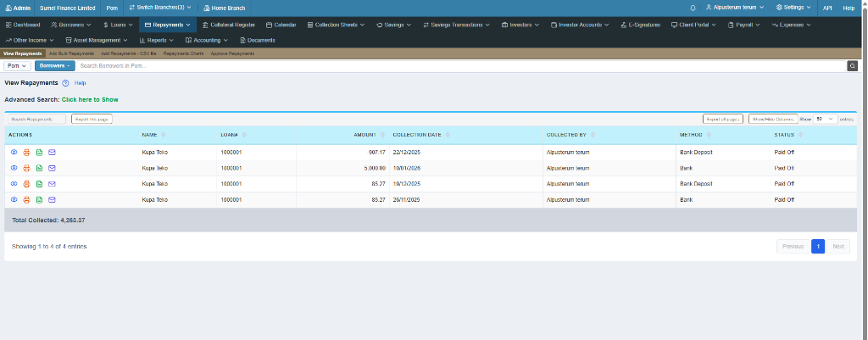
Task: Open the Help link beside View Repayments
Action: coord(81,83)
